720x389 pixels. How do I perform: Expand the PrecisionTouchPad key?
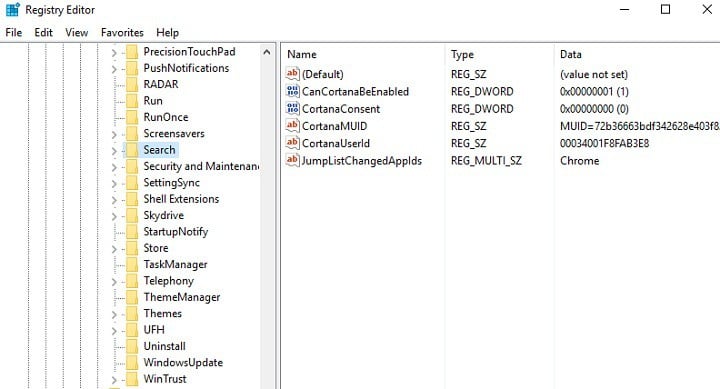pyautogui.click(x=114, y=53)
